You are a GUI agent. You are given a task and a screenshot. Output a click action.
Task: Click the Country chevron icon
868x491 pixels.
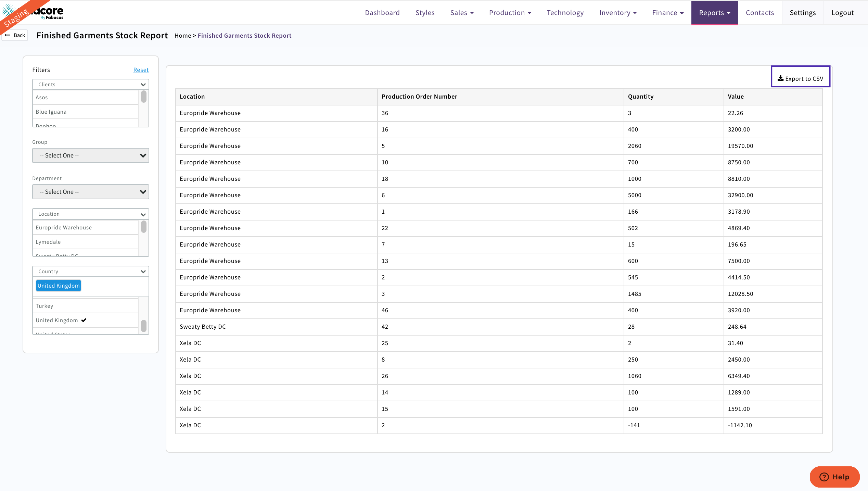click(143, 272)
